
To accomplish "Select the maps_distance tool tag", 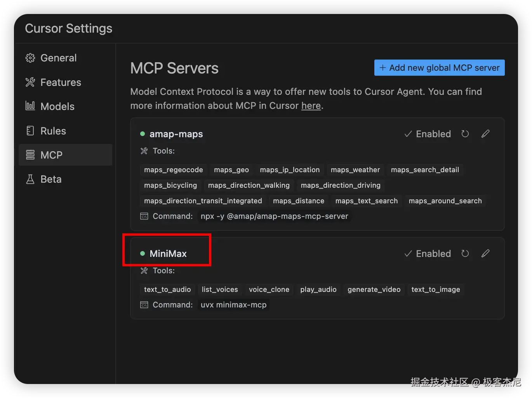I will [x=299, y=201].
